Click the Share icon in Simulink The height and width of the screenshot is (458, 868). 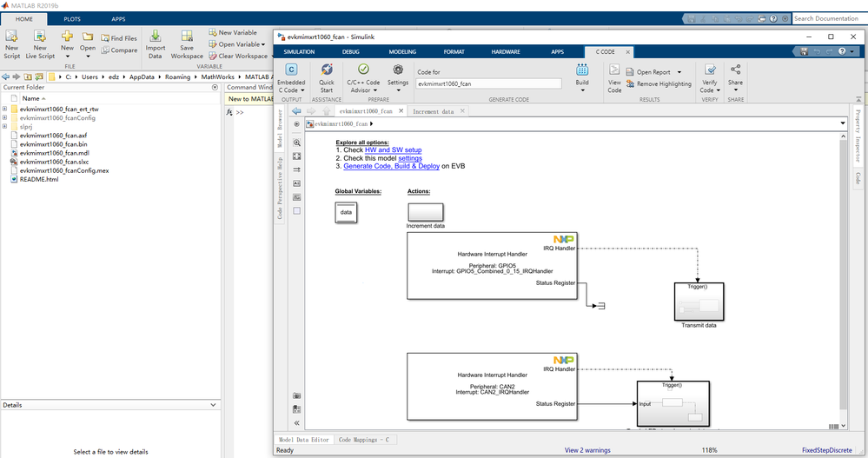735,70
